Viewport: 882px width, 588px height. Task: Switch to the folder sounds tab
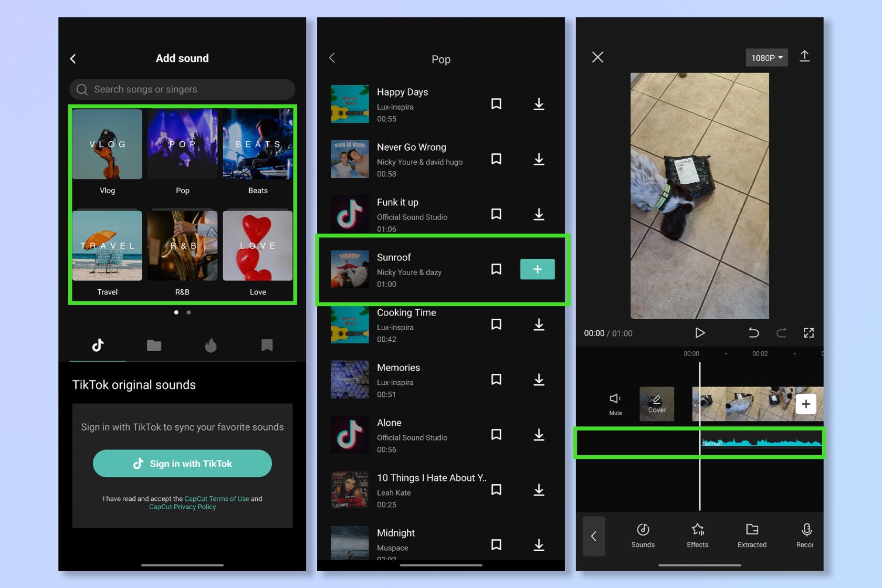(x=154, y=345)
